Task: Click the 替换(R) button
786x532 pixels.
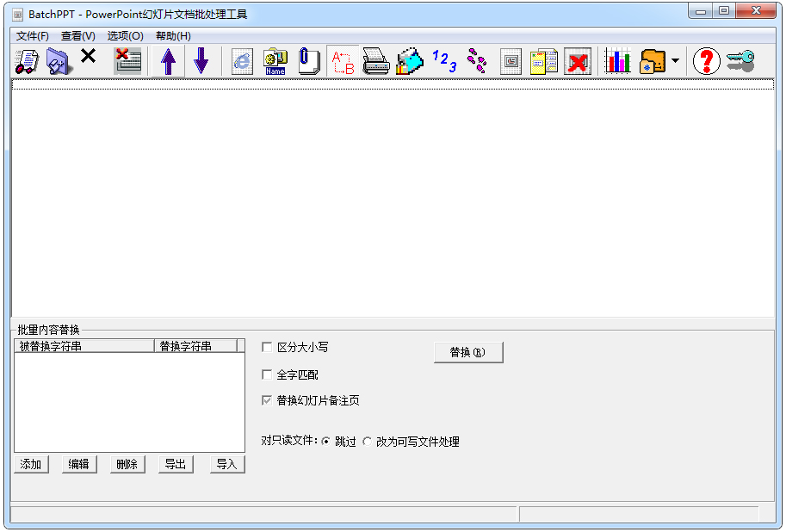Action: click(x=468, y=352)
